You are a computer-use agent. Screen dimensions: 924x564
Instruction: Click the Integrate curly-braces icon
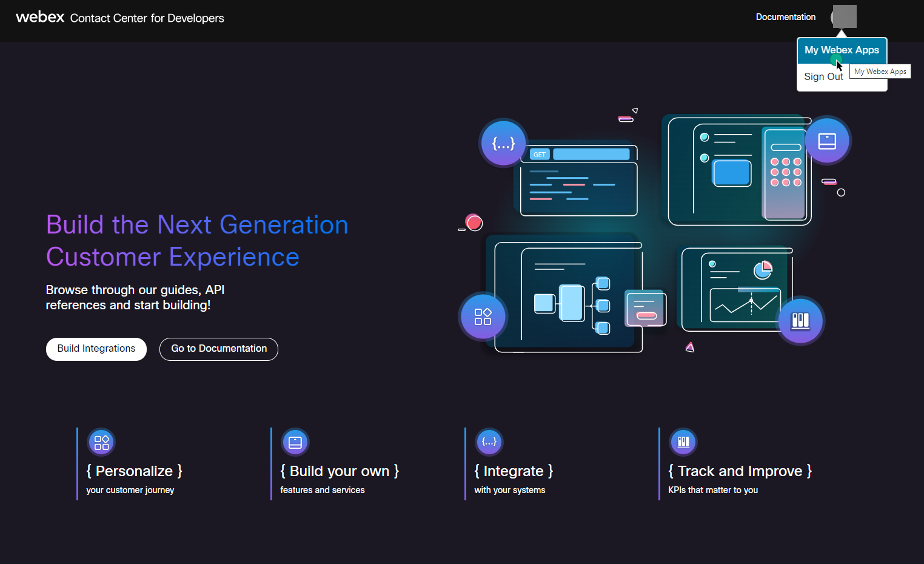click(x=489, y=441)
